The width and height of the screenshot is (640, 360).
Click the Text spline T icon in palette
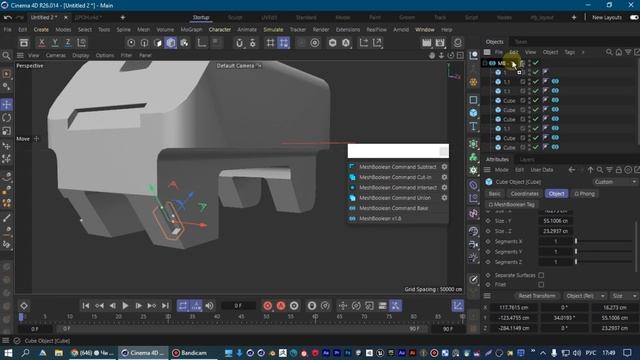pos(473,126)
